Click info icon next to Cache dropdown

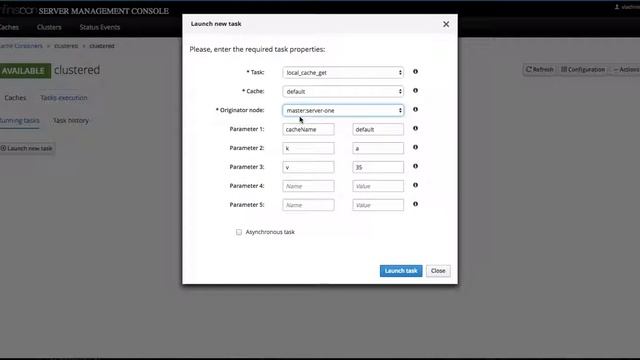click(x=415, y=91)
